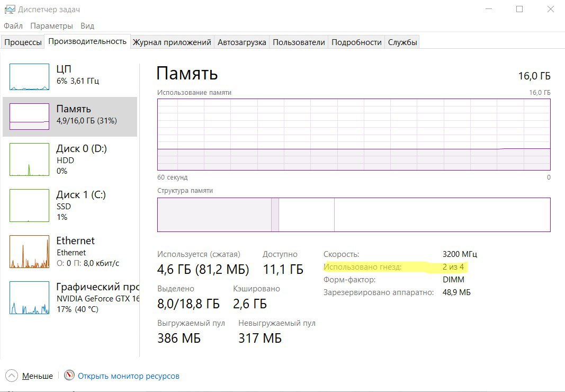
Task: Click the Диск 0 (D:) graph thumbnail
Action: point(29,159)
